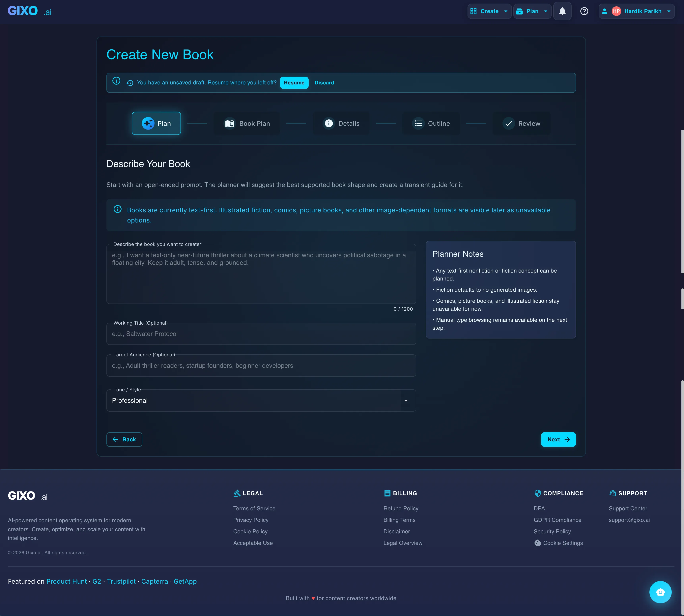Click the Cookie Settings icon
Image resolution: width=684 pixels, height=616 pixels.
[537, 543]
